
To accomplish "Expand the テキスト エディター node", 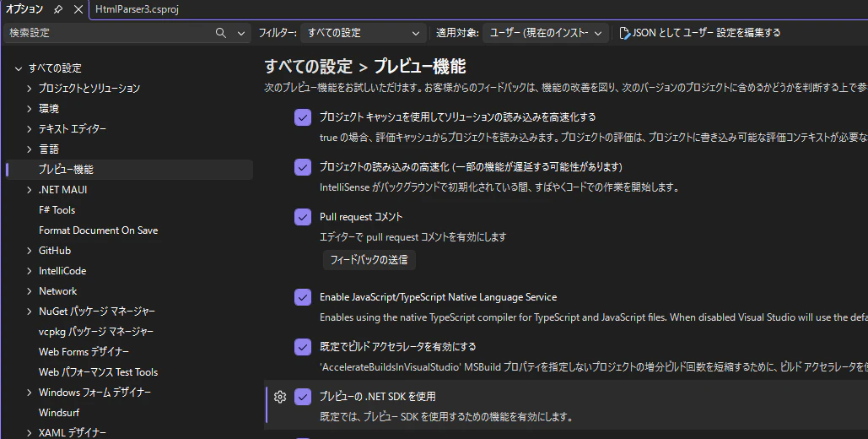I will [x=30, y=129].
